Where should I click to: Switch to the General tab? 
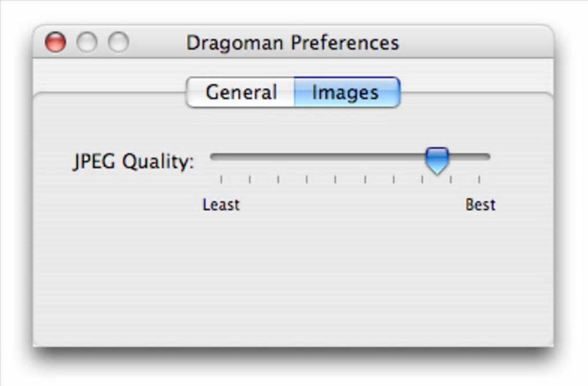pos(241,92)
